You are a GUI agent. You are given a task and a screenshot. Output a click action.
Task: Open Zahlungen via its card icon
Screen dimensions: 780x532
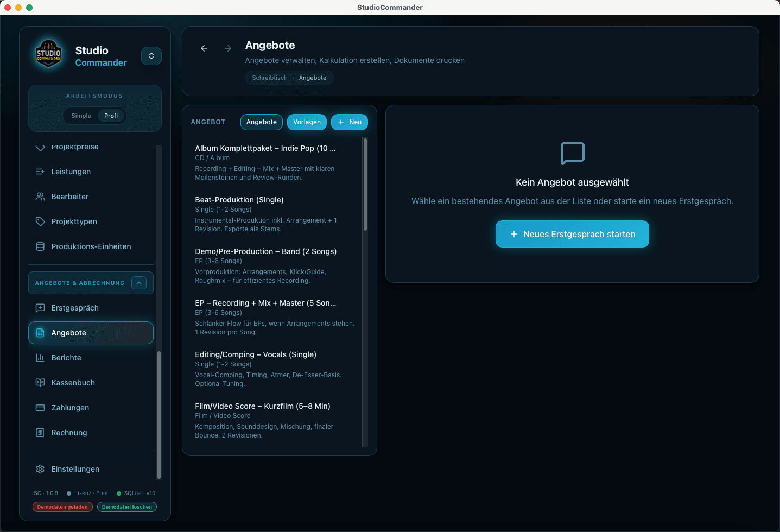40,408
